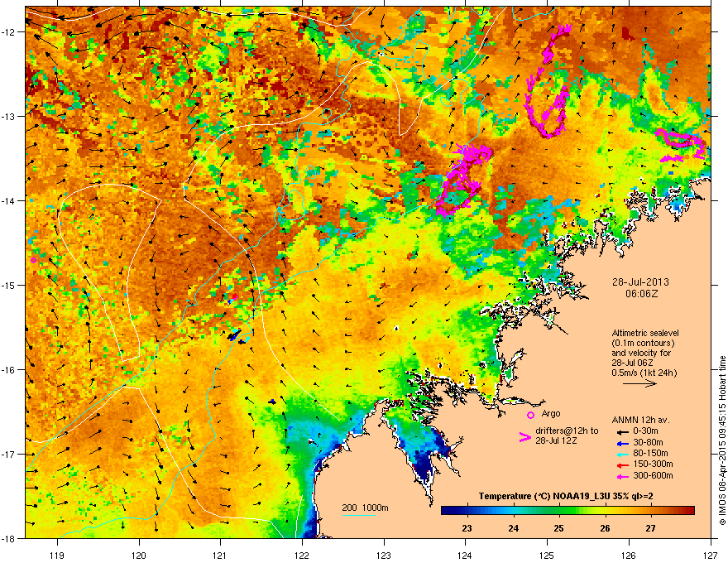The image size is (728, 563).
Task: Click the (0.1m contours) caption line
Action: (x=643, y=343)
